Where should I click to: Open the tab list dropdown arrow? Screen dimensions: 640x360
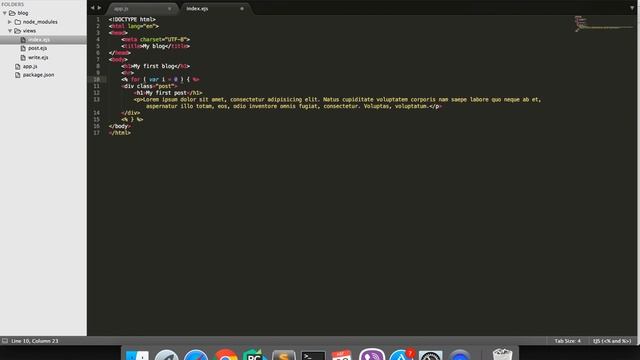point(632,8)
